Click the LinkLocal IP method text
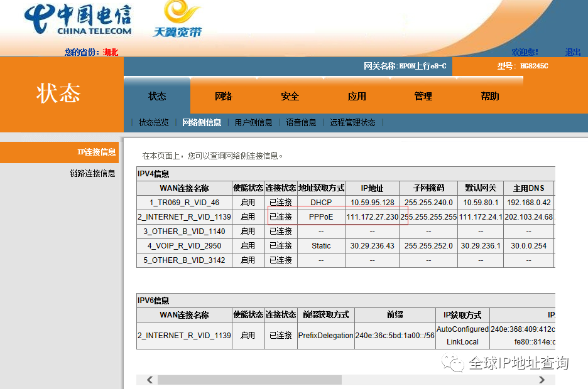The height and width of the screenshot is (389, 588). pyautogui.click(x=462, y=342)
